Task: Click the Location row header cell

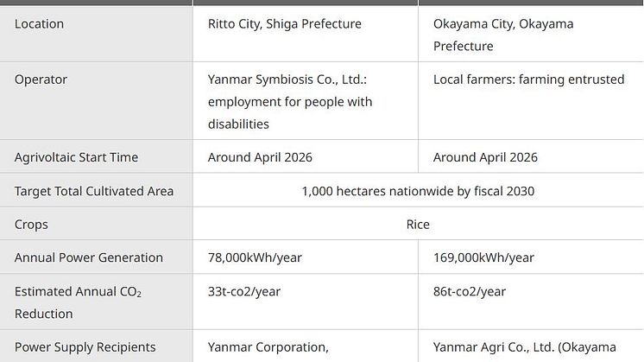Action: click(96, 34)
